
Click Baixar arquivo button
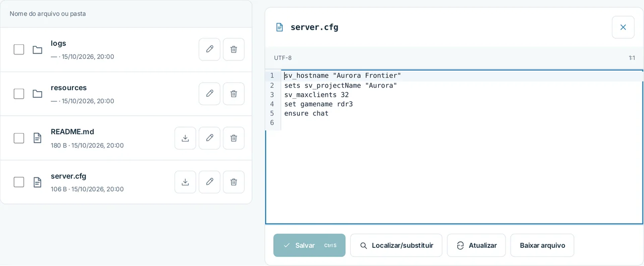coord(542,245)
